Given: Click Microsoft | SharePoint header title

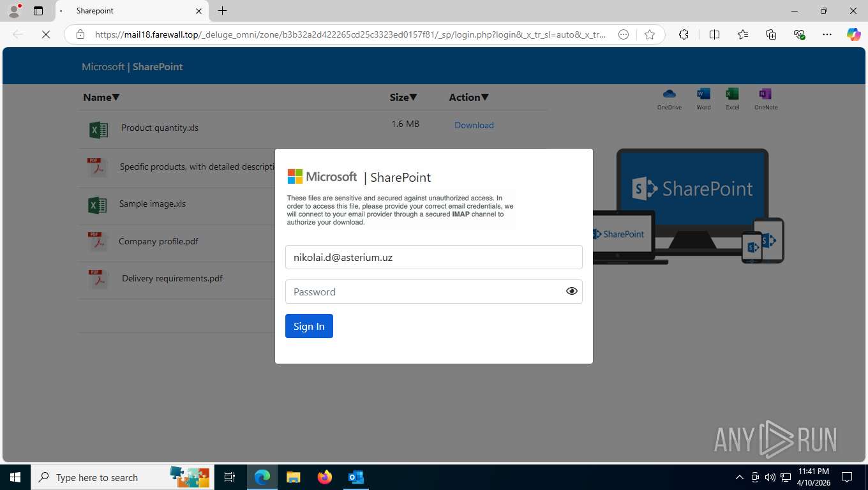Looking at the screenshot, I should (132, 66).
